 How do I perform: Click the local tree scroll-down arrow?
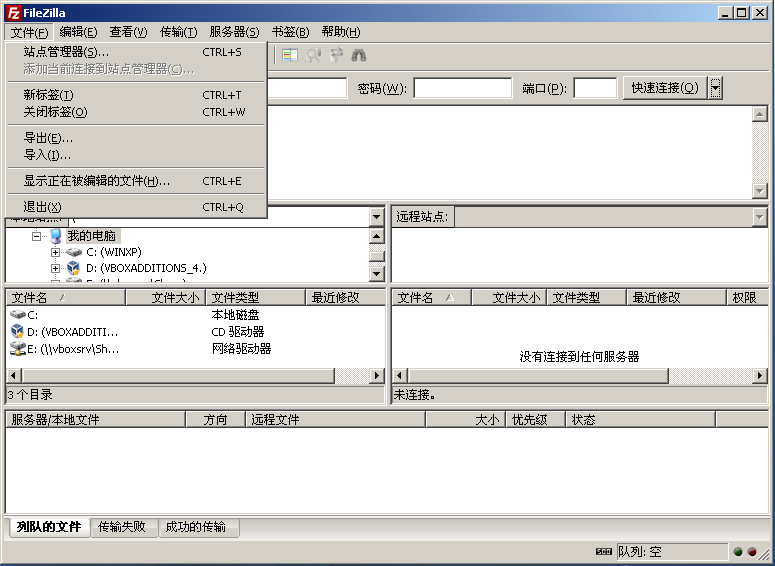coord(377,273)
